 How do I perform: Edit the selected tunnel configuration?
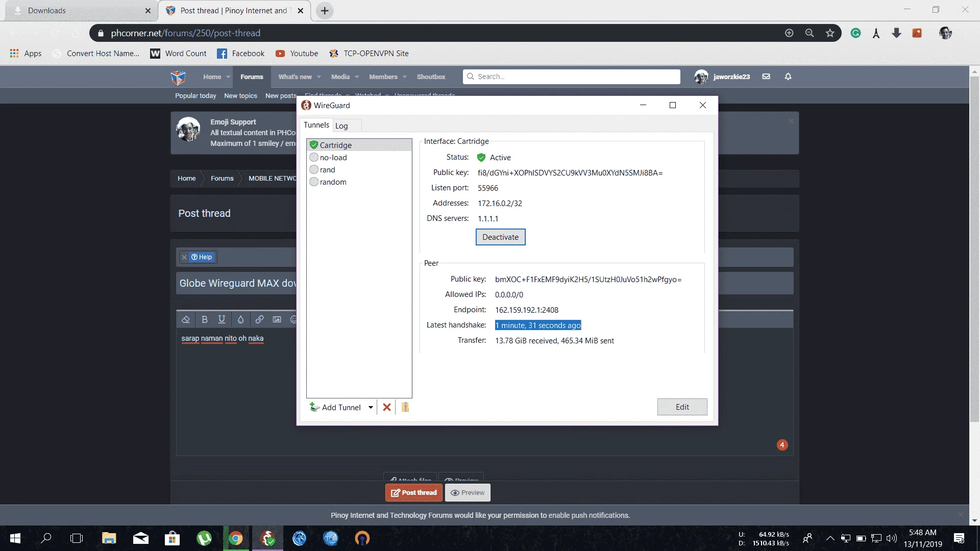(682, 407)
